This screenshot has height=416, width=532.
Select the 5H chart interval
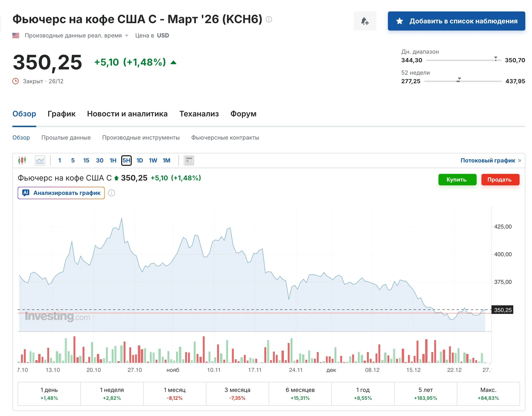(126, 160)
